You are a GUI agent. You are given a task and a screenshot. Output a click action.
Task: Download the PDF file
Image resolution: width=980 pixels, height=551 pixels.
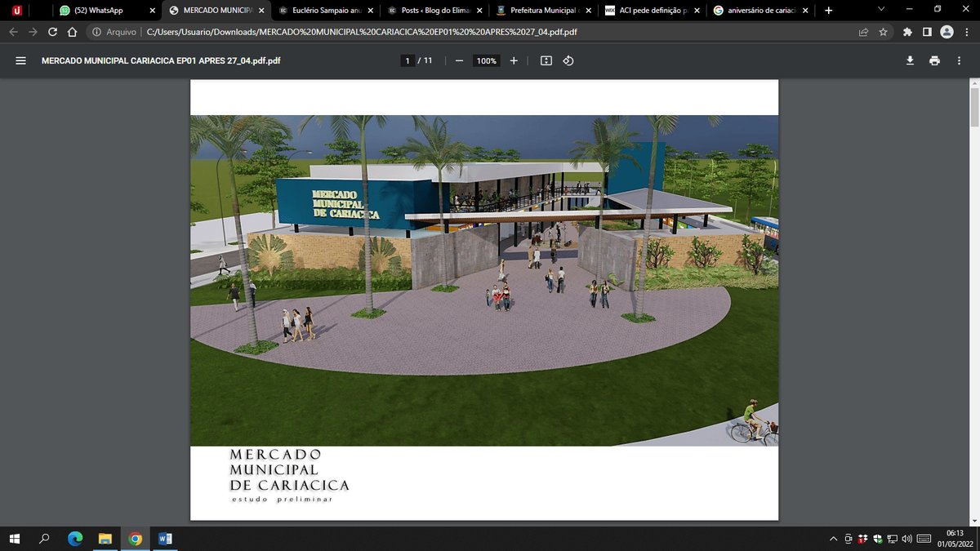coord(910,61)
